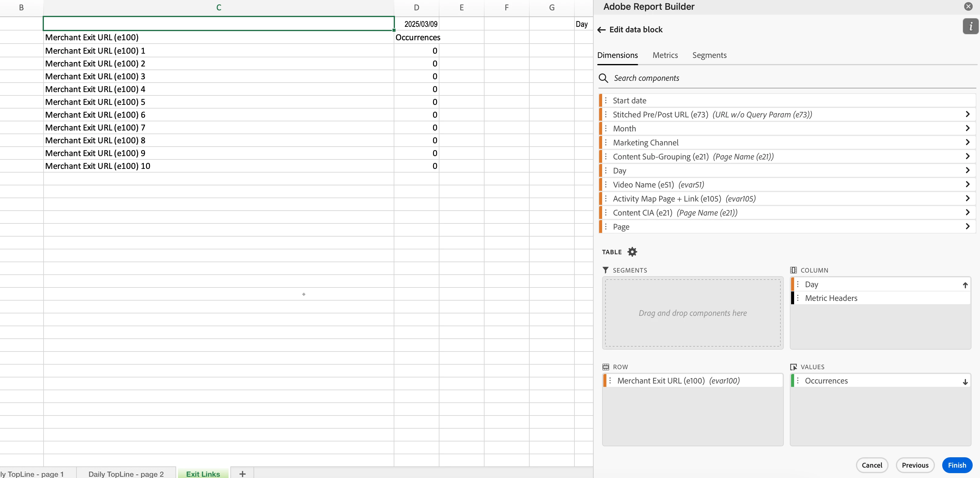Expand the Marketing Channel dimension

pyautogui.click(x=968, y=142)
